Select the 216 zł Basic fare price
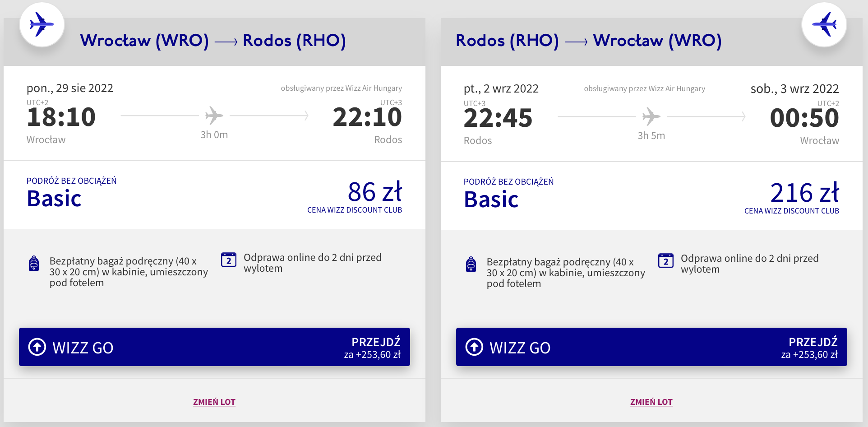Viewport: 868px width, 427px height. (805, 193)
